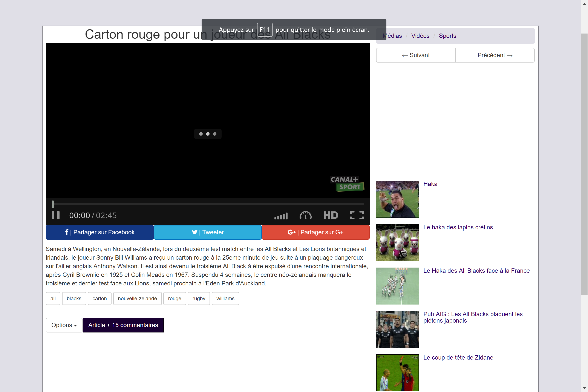Image resolution: width=588 pixels, height=392 pixels.
Task: Pause the video playback
Action: 55,215
